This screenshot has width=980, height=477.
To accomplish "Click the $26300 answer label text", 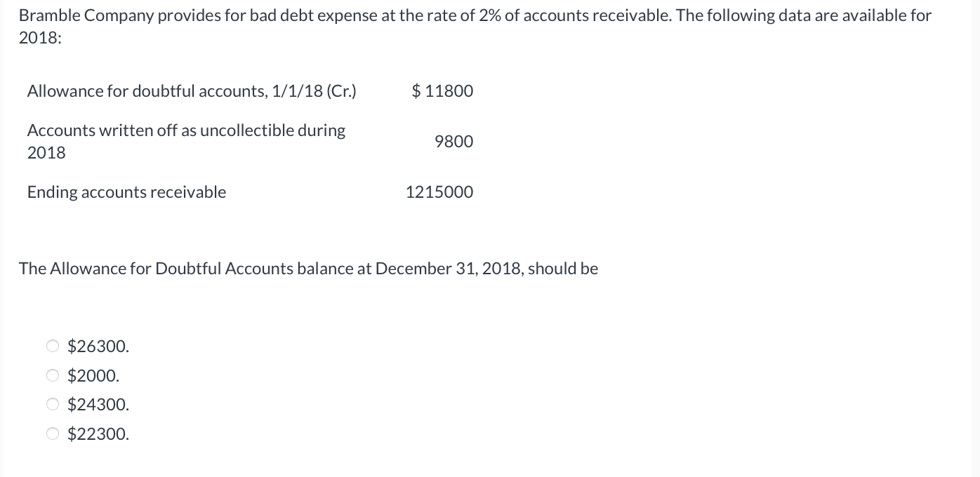I will (x=98, y=346).
